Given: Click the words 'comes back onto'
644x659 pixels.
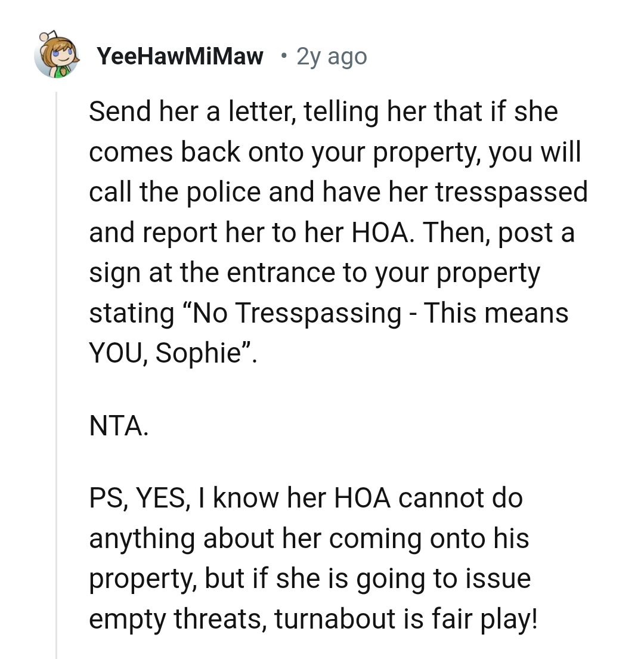Looking at the screenshot, I should click(196, 152).
